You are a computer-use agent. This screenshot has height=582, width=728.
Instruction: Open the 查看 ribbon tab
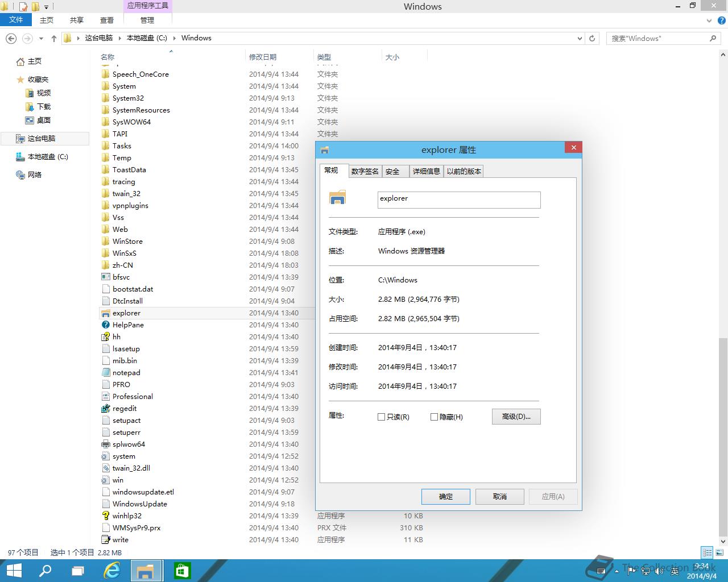[107, 20]
